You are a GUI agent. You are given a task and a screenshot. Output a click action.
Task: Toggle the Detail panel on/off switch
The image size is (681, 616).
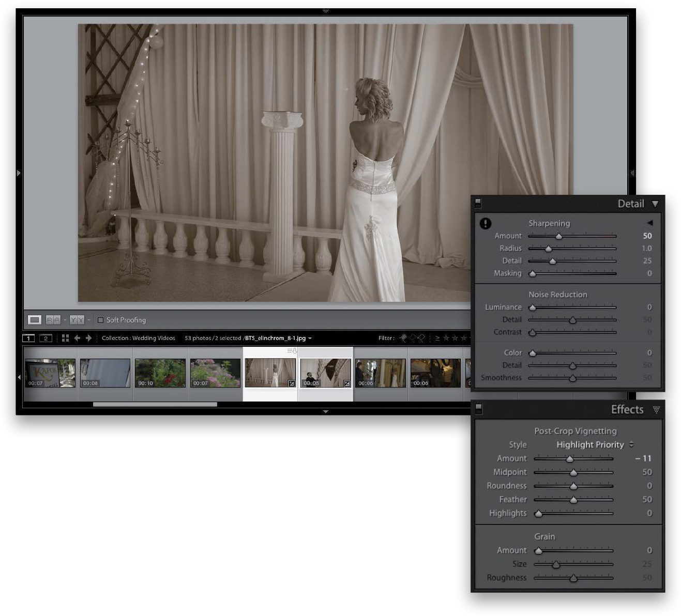pyautogui.click(x=478, y=204)
